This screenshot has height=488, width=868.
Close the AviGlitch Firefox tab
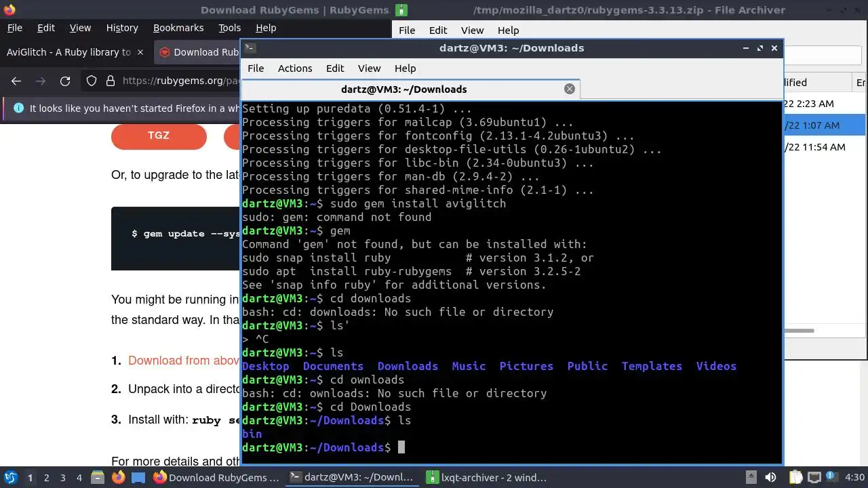(x=140, y=52)
